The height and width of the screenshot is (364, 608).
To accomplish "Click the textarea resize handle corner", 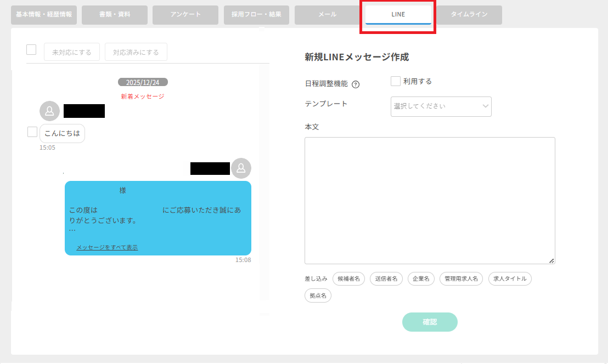I will pos(551,260).
